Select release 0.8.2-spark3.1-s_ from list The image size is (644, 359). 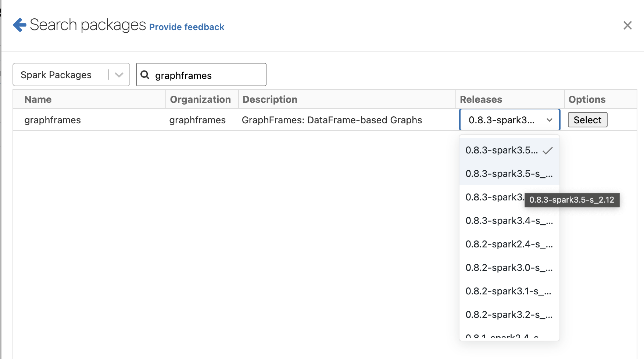(x=509, y=291)
